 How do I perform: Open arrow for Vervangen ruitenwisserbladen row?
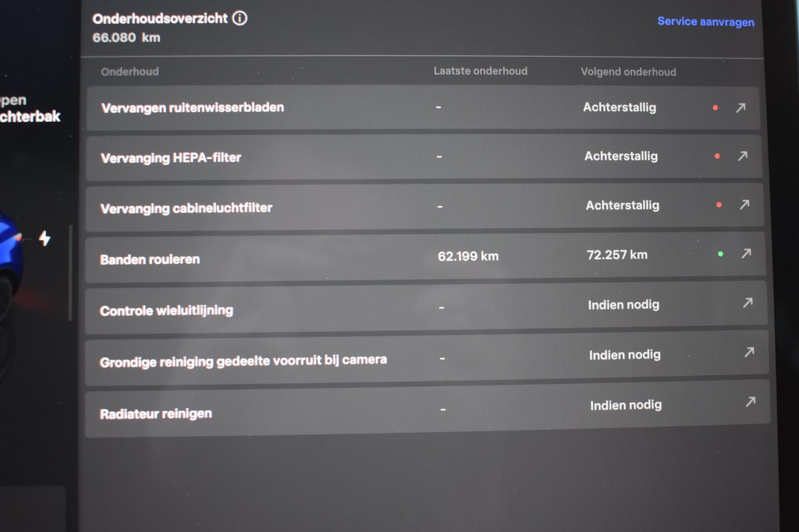[741, 108]
